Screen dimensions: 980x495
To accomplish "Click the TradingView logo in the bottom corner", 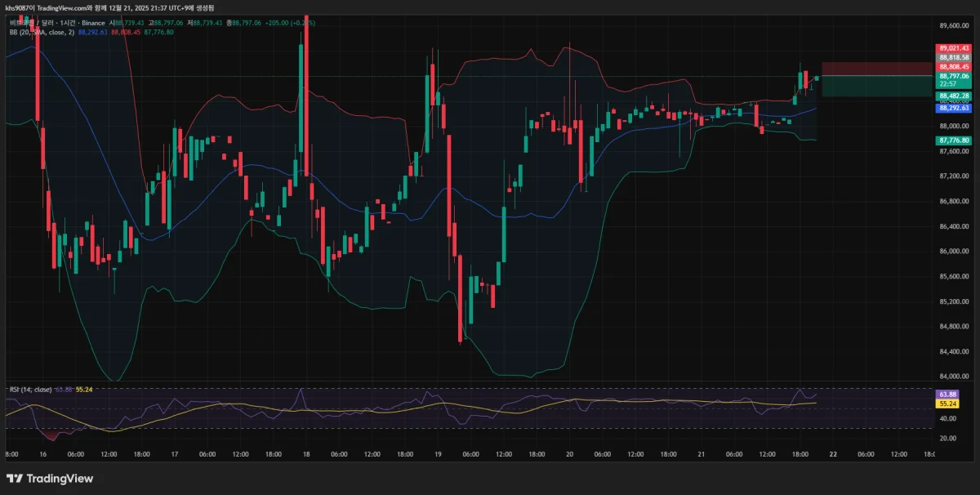I will 49,478.
